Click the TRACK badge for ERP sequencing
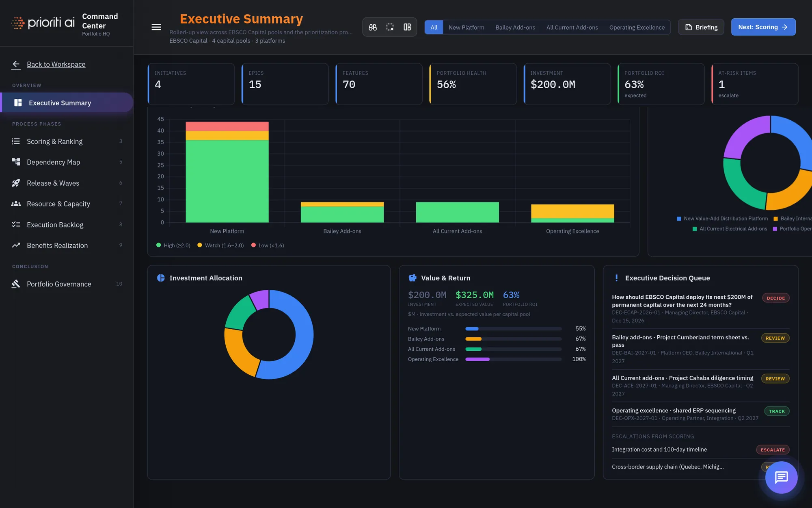This screenshot has width=812, height=508. 777,411
